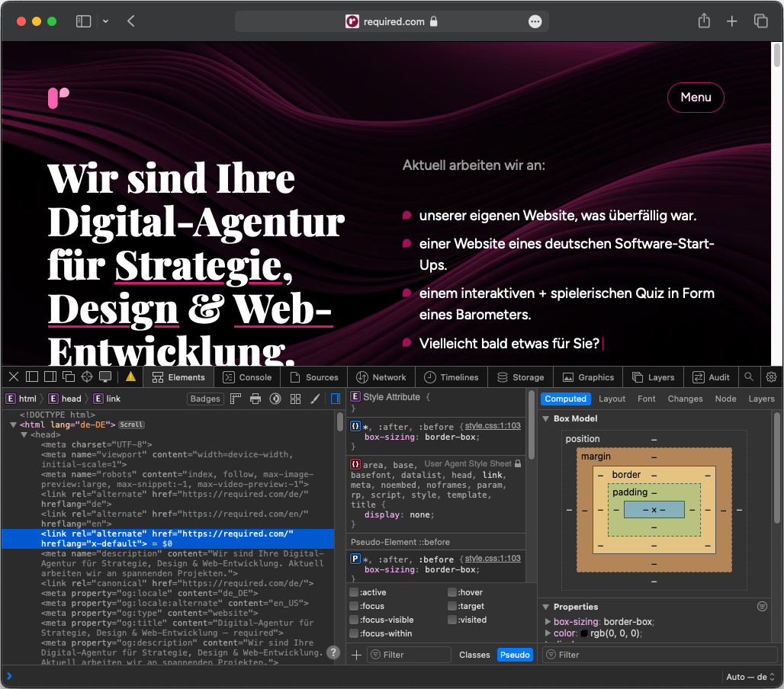Toggle the details sidebar with blue panel icon

click(x=335, y=398)
